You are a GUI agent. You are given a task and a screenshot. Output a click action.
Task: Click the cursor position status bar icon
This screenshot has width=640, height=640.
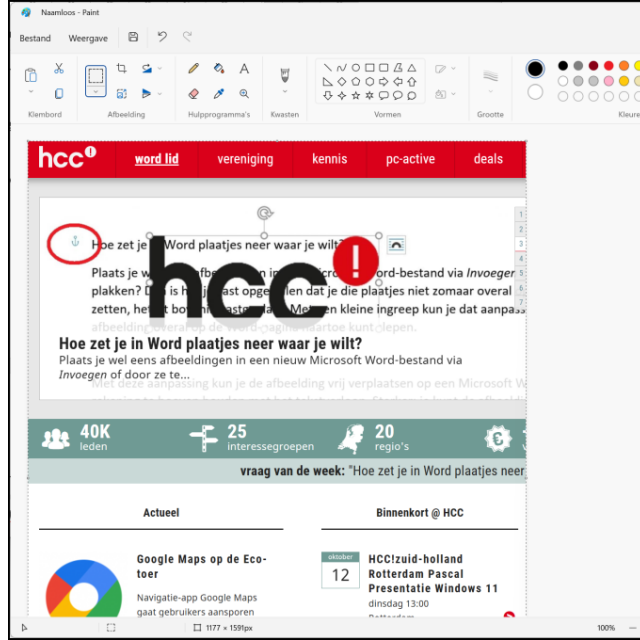[x=24, y=627]
